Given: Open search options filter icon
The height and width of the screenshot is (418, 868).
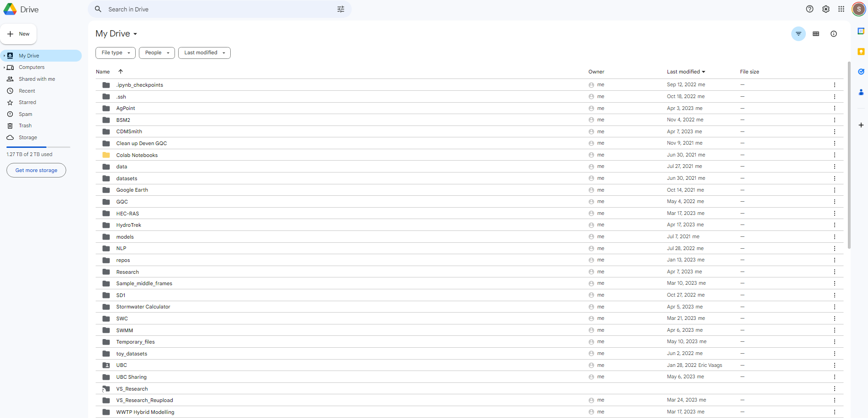Looking at the screenshot, I should 341,9.
